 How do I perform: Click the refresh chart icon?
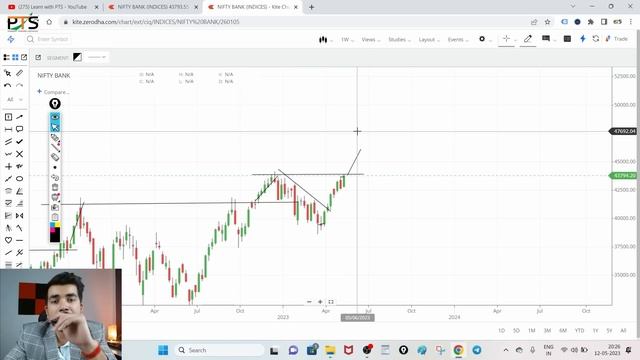[596, 39]
